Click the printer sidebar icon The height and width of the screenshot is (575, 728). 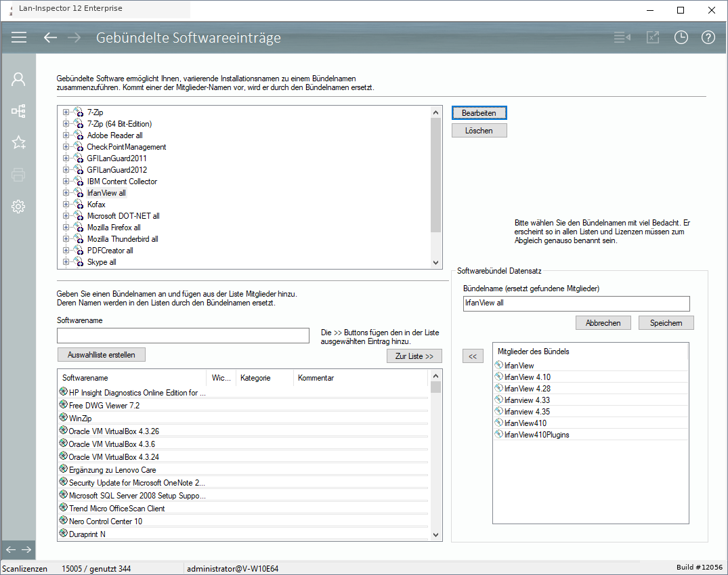18,175
